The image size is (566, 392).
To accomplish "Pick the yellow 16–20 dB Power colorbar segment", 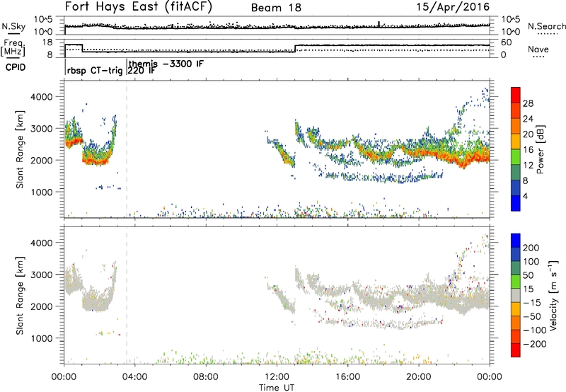I will [516, 142].
